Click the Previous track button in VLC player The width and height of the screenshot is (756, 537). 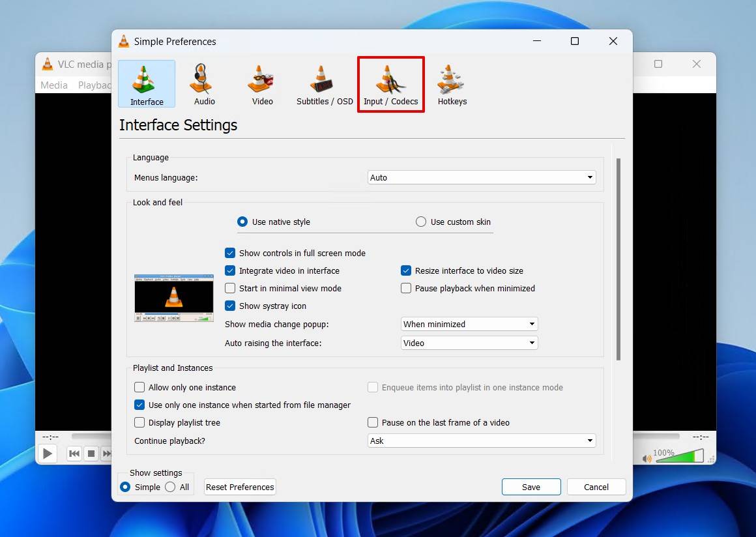click(x=74, y=454)
